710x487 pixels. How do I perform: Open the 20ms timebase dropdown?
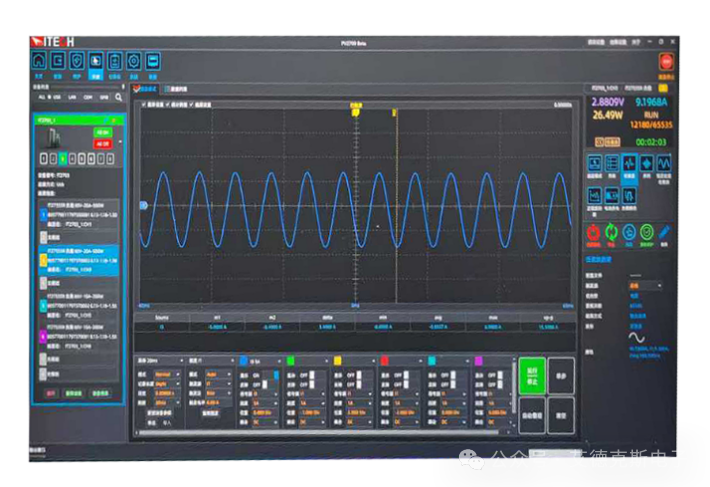(x=160, y=361)
